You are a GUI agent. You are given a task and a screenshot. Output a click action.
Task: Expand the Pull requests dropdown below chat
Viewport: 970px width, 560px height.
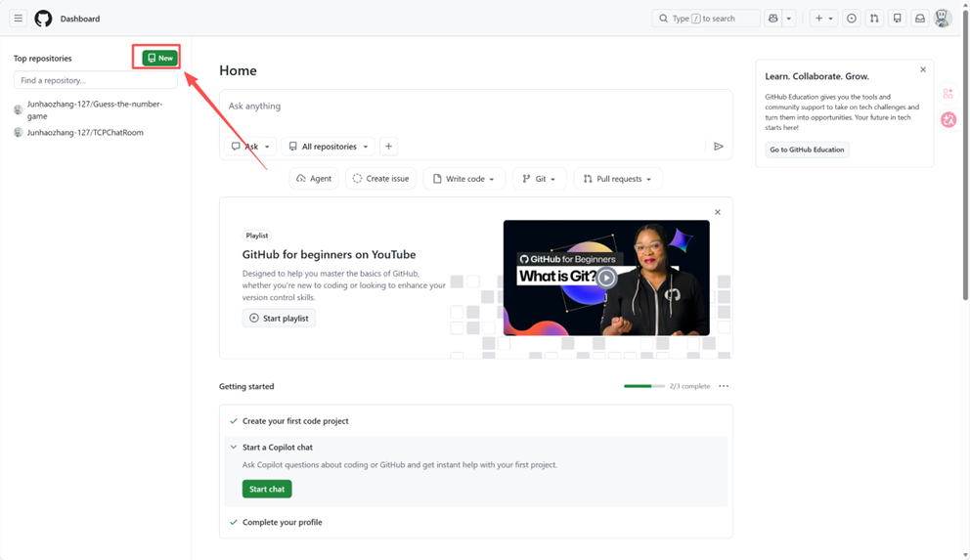pos(617,179)
